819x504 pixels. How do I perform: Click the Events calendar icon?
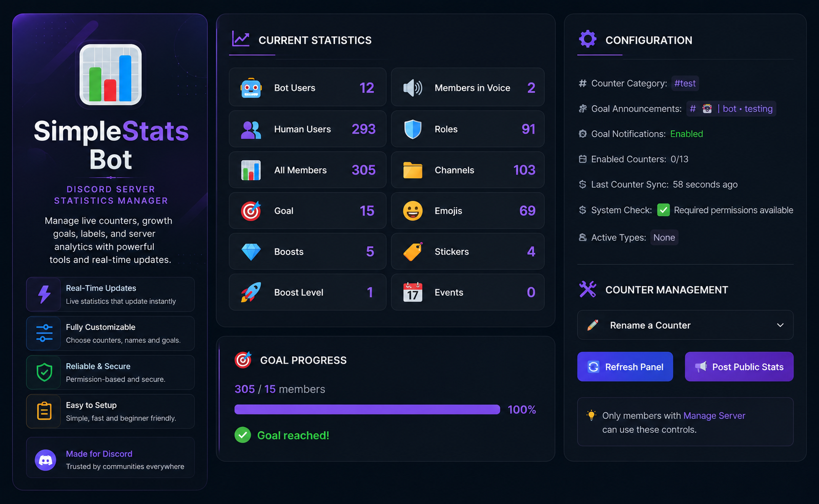[413, 292]
